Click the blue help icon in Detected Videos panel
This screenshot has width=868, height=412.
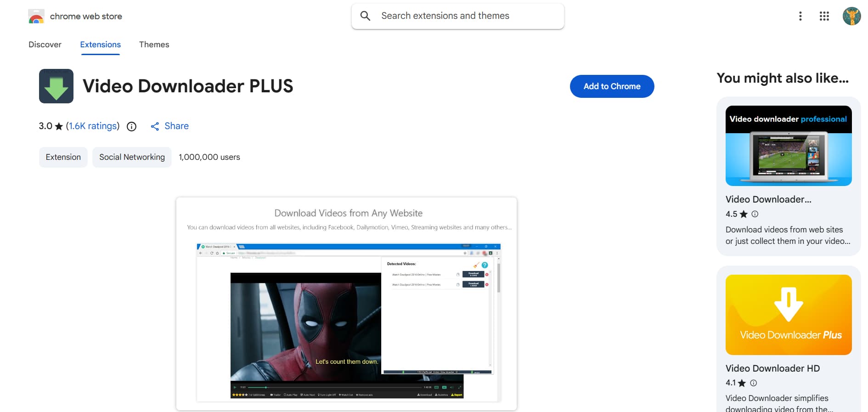point(485,265)
